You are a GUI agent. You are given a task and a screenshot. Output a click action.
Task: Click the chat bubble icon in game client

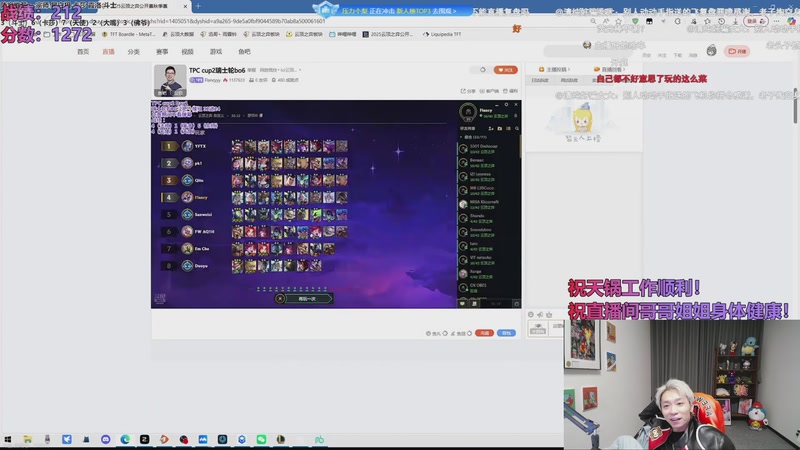click(x=463, y=304)
